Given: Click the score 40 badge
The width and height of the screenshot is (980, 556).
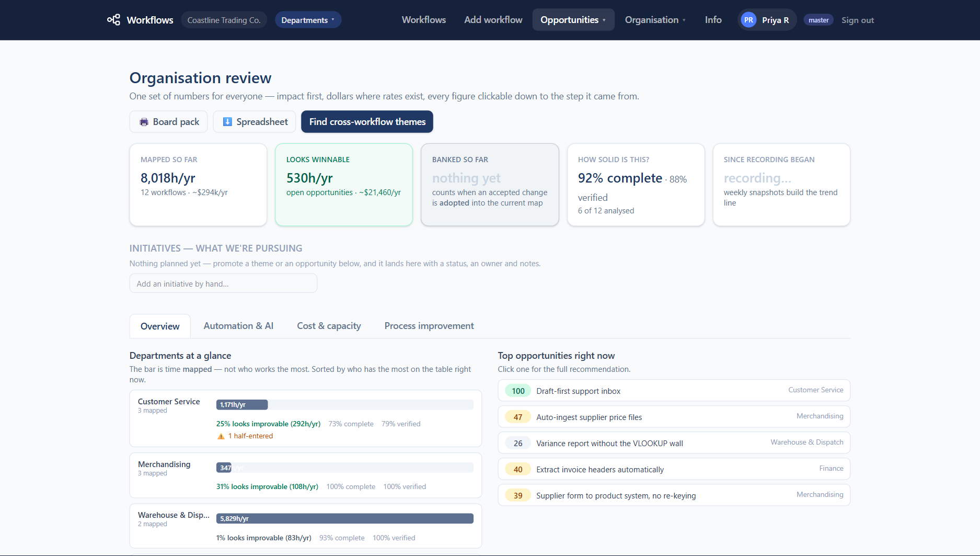Looking at the screenshot, I should point(518,470).
